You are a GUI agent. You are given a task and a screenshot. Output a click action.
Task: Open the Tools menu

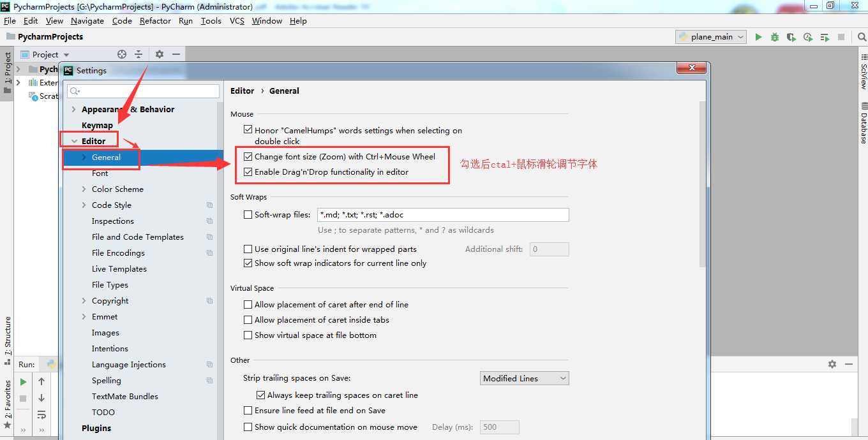(x=211, y=21)
